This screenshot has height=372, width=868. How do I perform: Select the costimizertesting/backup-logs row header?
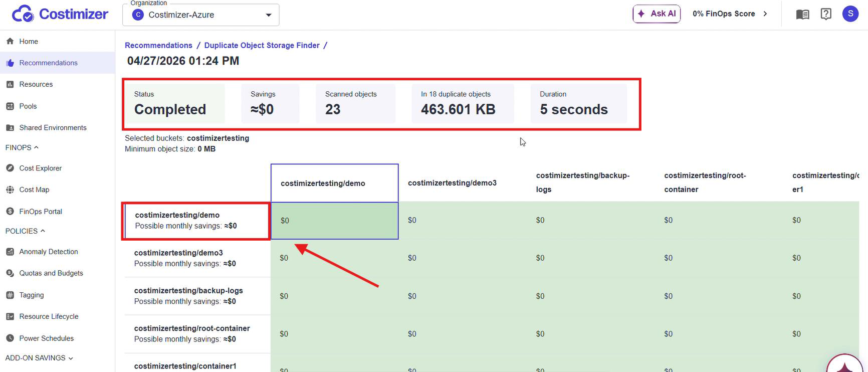click(x=197, y=296)
